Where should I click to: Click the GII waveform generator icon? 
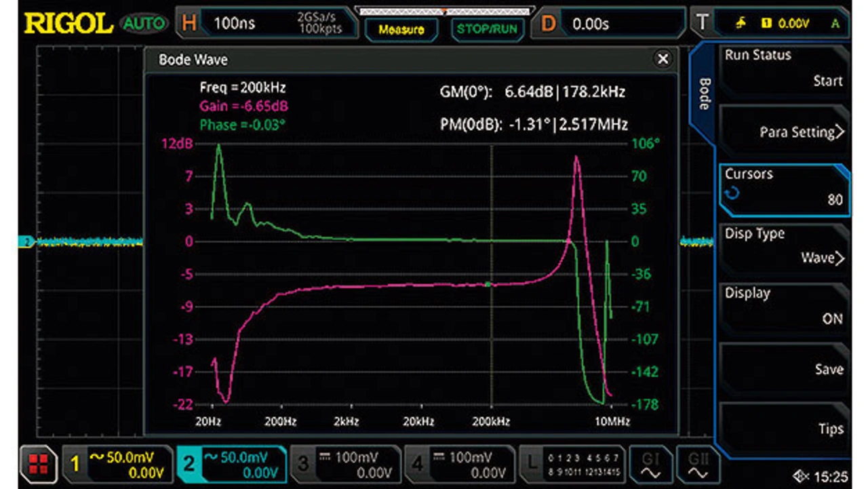tap(697, 464)
